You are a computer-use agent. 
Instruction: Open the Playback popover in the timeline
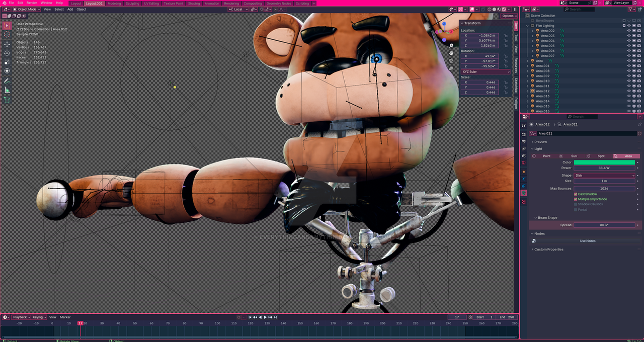pos(21,317)
